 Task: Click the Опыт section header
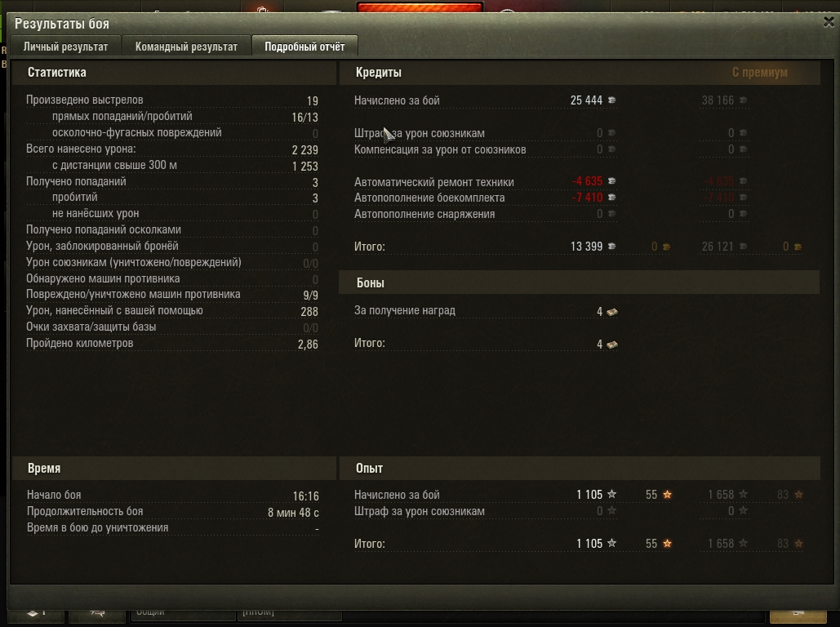point(369,469)
